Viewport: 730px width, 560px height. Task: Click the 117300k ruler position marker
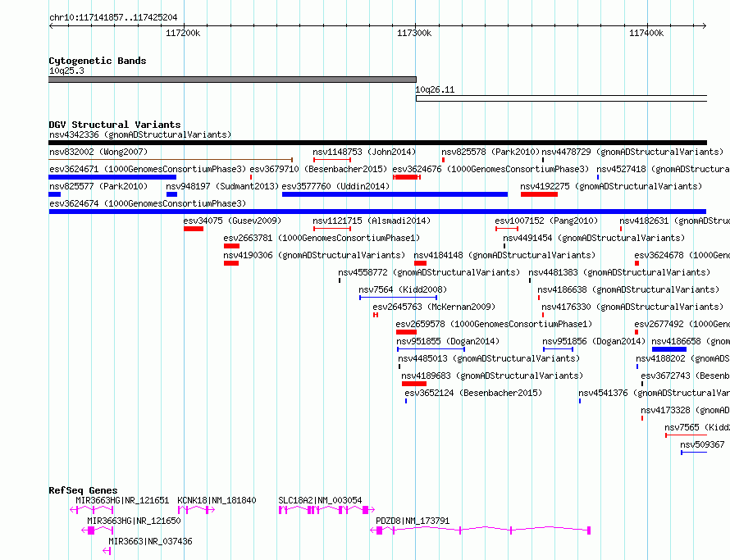(x=414, y=33)
